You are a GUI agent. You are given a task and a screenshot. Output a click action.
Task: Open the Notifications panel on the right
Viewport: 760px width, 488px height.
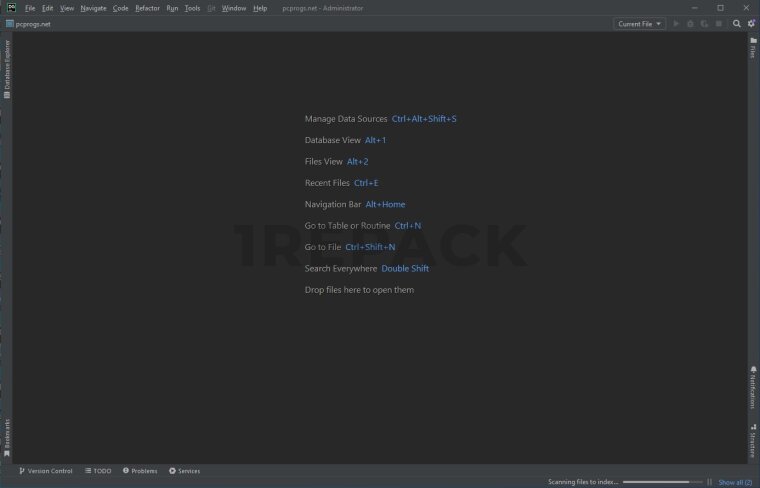pyautogui.click(x=753, y=387)
